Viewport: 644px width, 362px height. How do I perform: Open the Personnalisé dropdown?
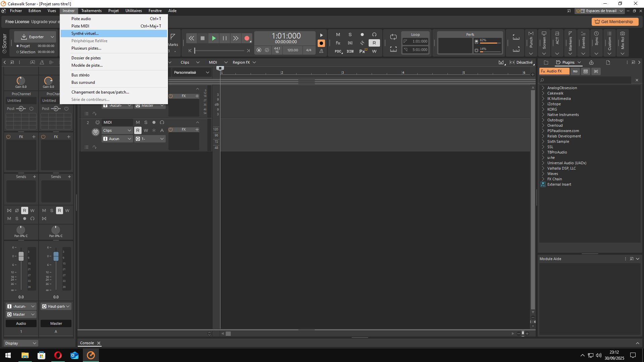pyautogui.click(x=192, y=72)
